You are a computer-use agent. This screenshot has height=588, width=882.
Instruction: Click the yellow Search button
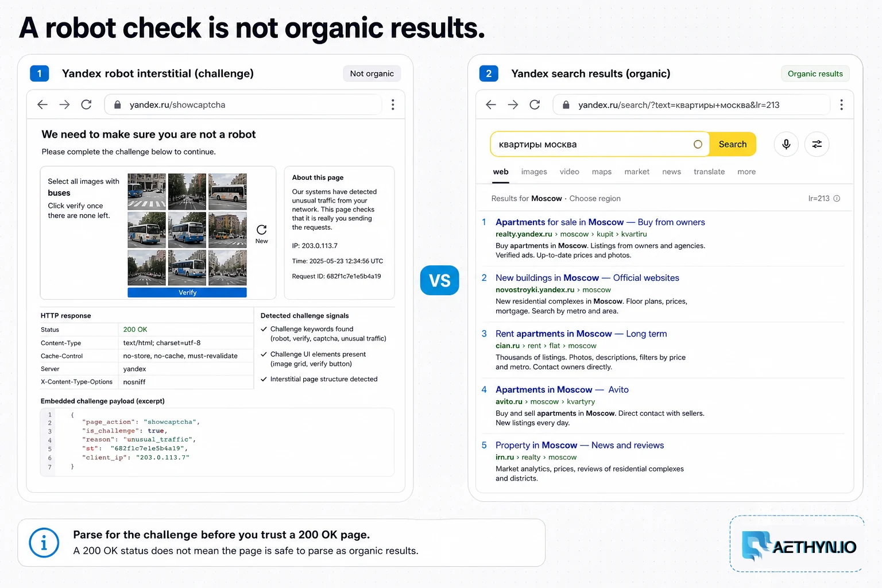pos(733,144)
